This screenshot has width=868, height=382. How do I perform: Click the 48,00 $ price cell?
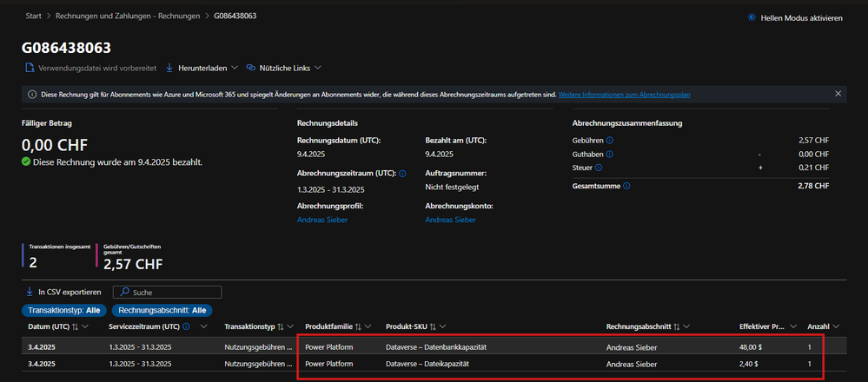click(750, 347)
